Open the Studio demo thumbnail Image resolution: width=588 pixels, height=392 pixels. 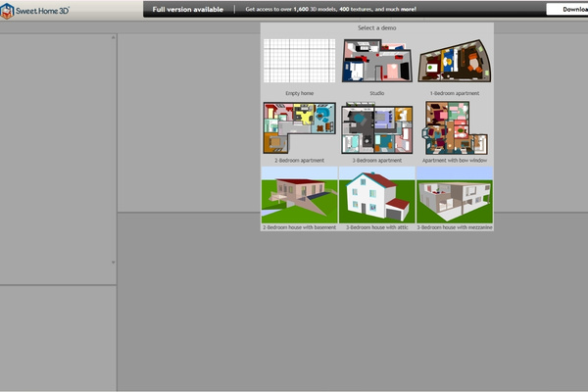tap(377, 61)
